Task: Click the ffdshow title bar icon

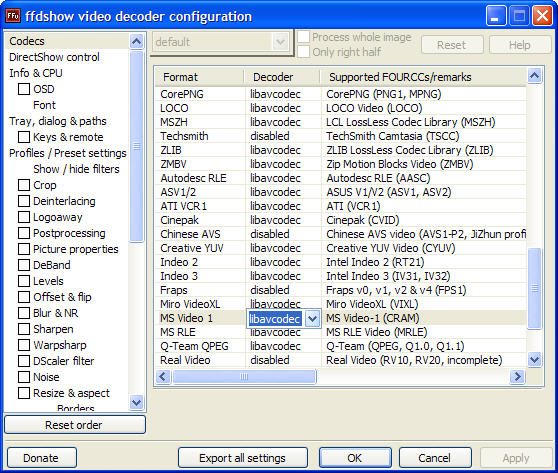Action: 13,16
